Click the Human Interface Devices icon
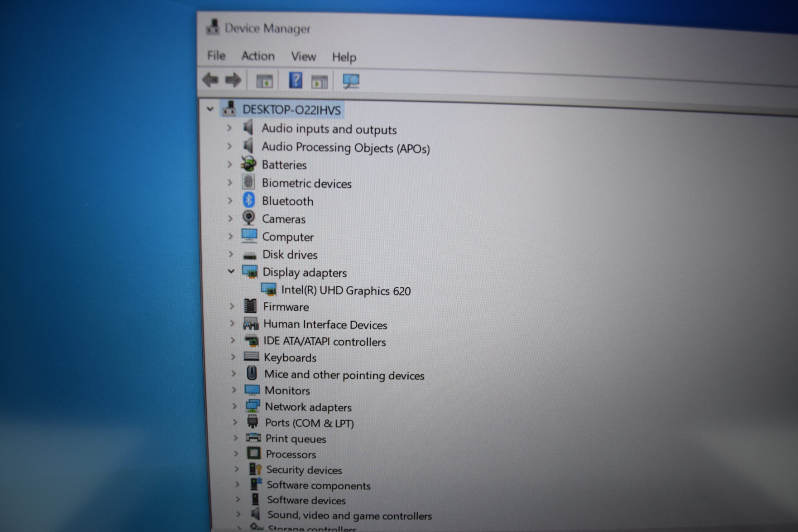This screenshot has width=798, height=532. [x=251, y=324]
